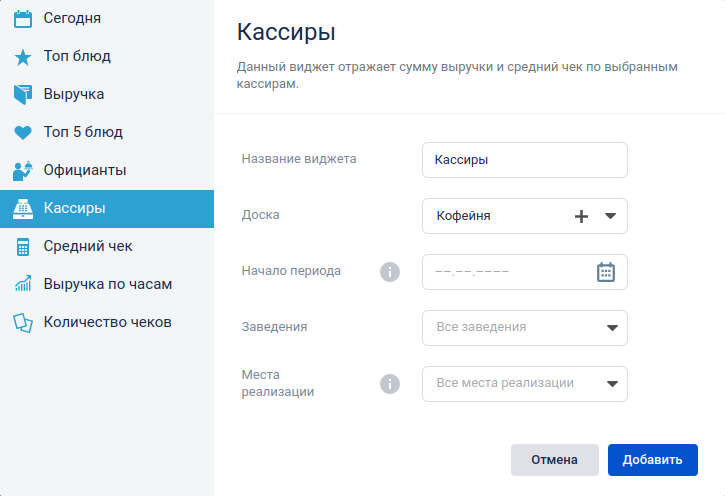Click the plus icon to add a Доска
This screenshot has width=725, height=496.
pyautogui.click(x=581, y=216)
